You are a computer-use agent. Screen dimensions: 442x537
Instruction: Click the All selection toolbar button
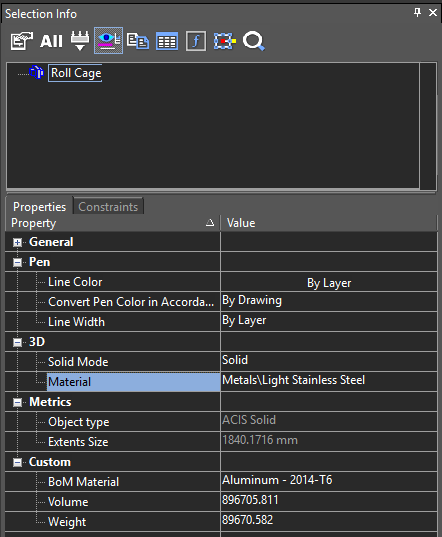(51, 41)
